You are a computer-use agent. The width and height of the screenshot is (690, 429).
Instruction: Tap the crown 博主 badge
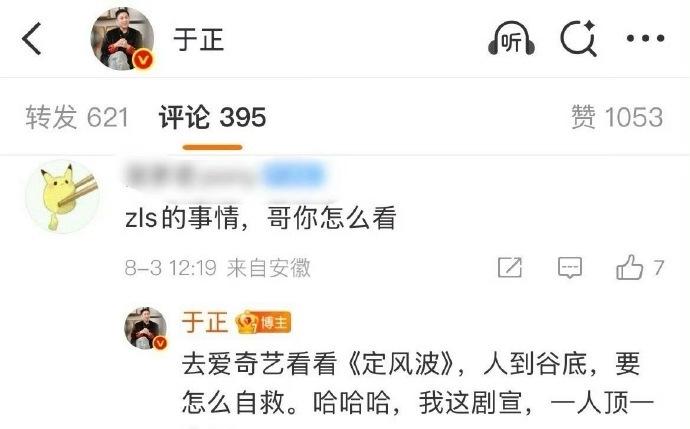[263, 323]
